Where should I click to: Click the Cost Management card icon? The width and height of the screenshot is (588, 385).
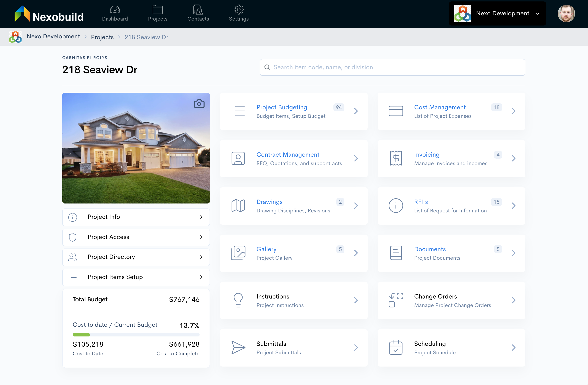point(395,111)
